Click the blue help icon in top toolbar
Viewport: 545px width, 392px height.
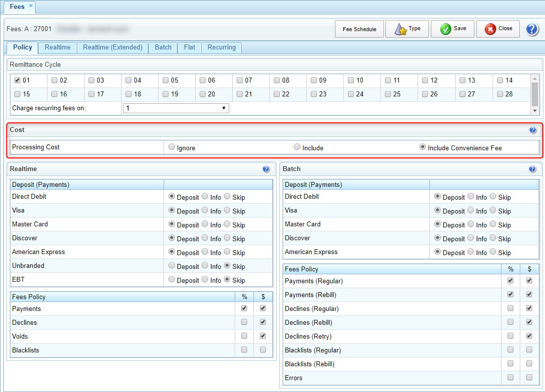coord(532,29)
